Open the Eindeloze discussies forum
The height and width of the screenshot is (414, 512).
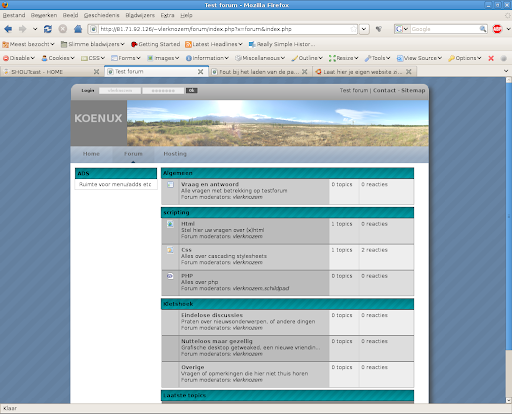(x=212, y=315)
